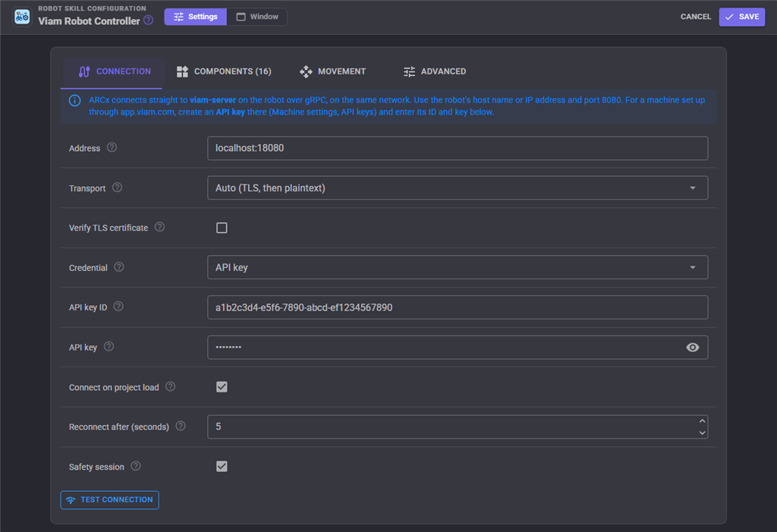Viewport: 777px width, 532px height.
Task: Reveal the API key with the eye icon
Action: [693, 348]
